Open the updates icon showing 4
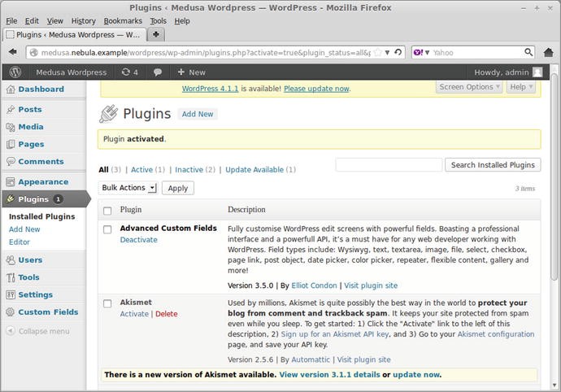 [129, 72]
